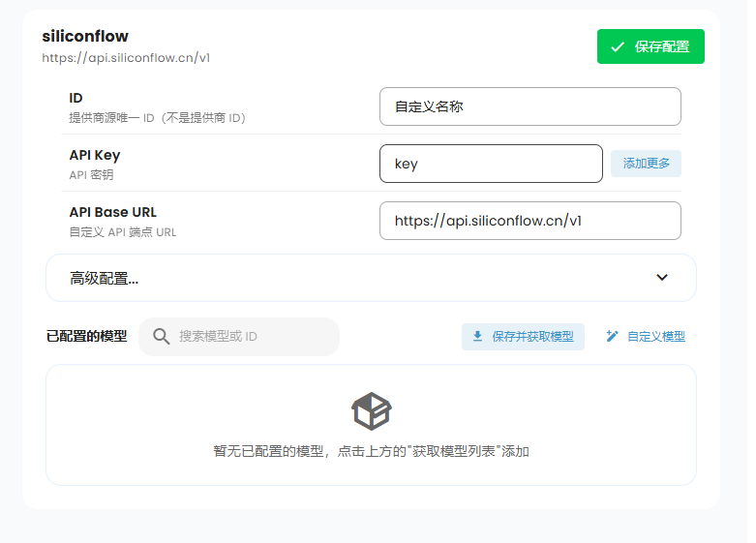
Task: Focus the API Key input field
Action: 491,164
